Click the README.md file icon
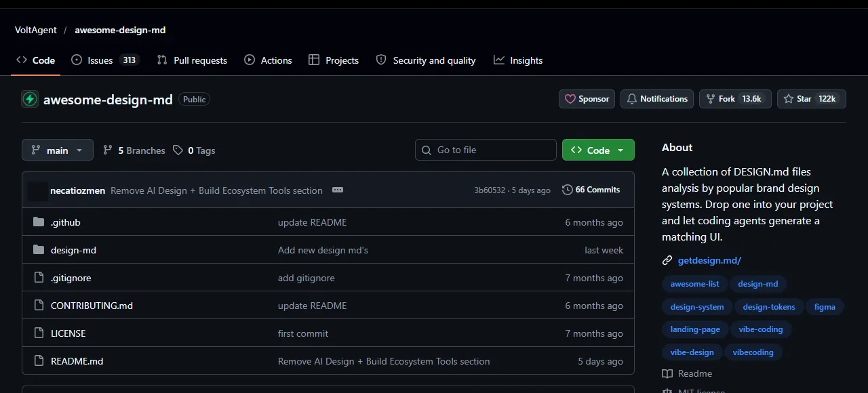Viewport: 868px width, 393px height. [x=39, y=361]
